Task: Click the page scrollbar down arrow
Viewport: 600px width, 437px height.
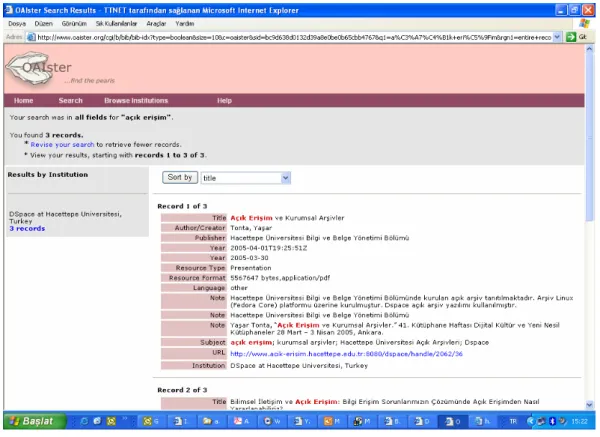Action: pos(589,405)
